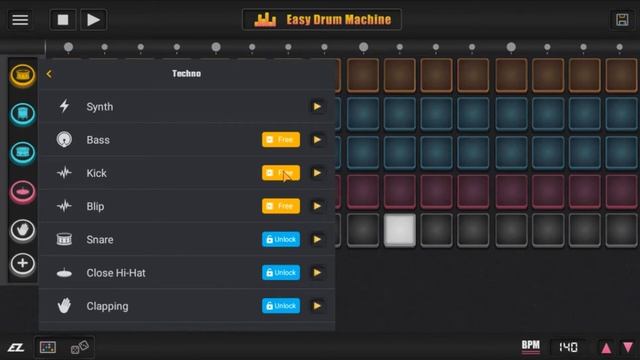Click the Bass speaker icon
The height and width of the screenshot is (360, 640).
[x=64, y=140]
